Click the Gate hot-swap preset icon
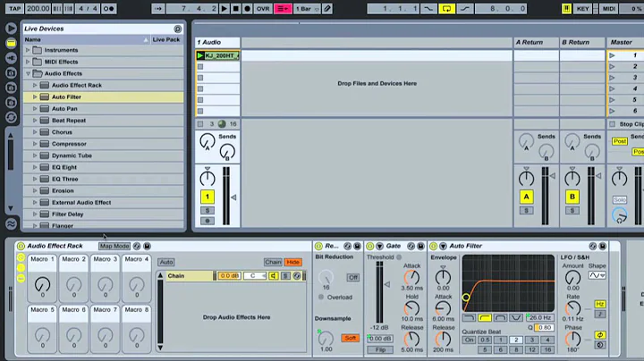This screenshot has height=361, width=644. pyautogui.click(x=411, y=246)
